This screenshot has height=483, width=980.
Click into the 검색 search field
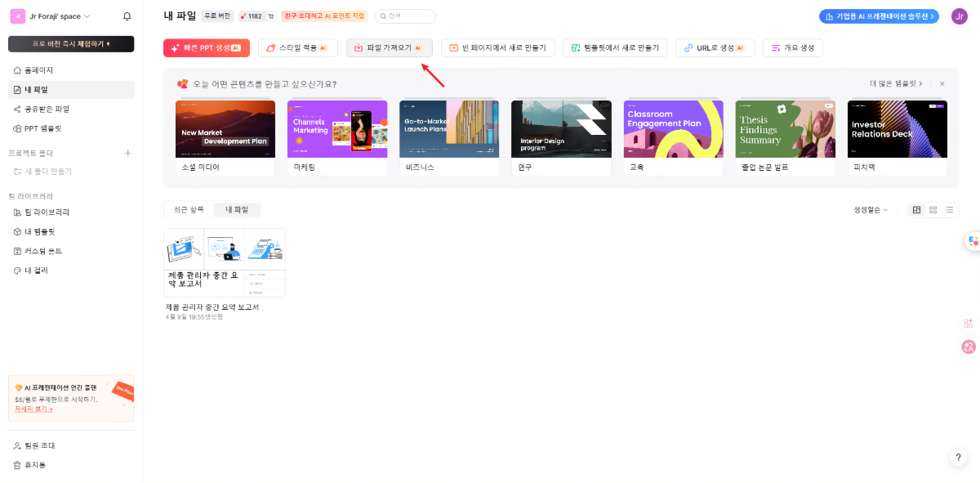click(405, 16)
